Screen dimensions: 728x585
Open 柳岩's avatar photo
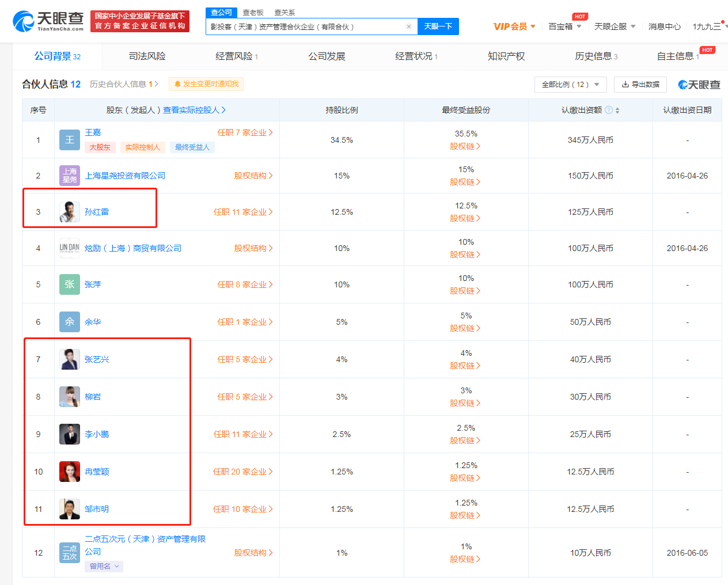(70, 397)
